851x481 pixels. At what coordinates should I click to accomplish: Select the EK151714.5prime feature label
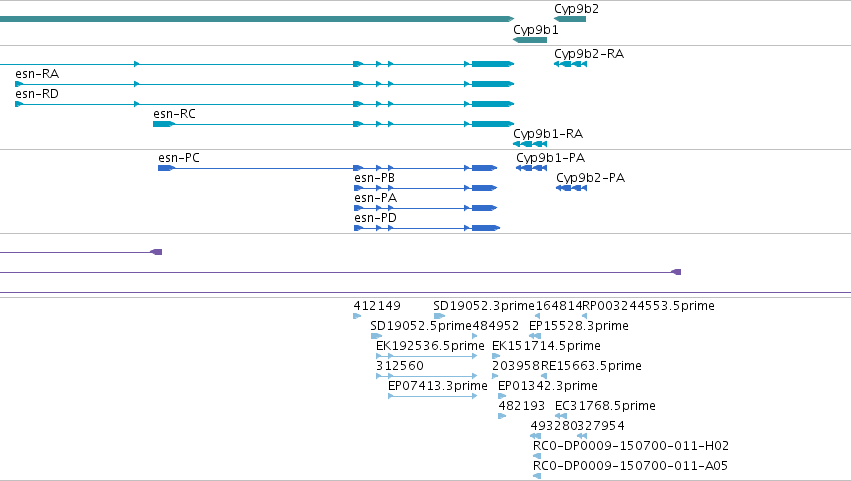(x=547, y=346)
